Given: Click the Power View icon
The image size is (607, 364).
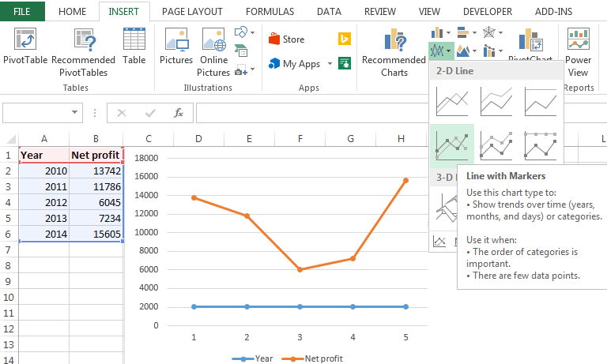Looking at the screenshot, I should [x=578, y=52].
